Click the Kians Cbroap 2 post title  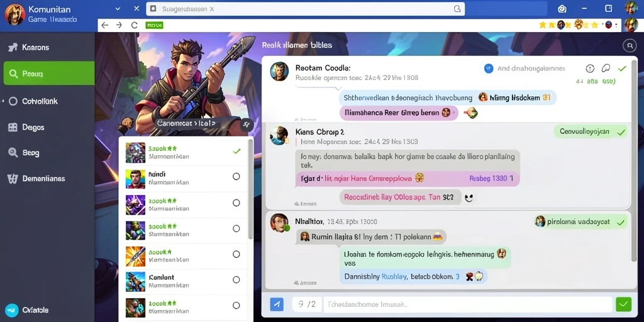click(320, 132)
